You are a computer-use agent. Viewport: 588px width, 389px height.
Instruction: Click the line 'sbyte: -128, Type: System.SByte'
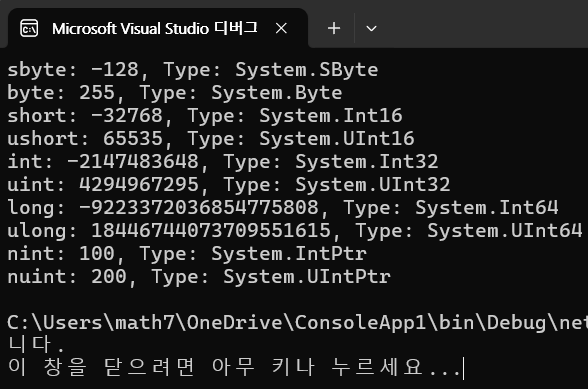[x=193, y=70]
